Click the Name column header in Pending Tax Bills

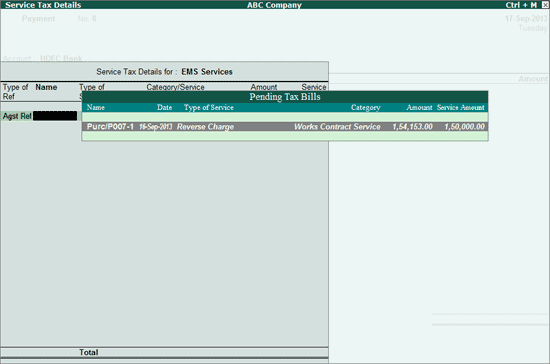pyautogui.click(x=96, y=107)
